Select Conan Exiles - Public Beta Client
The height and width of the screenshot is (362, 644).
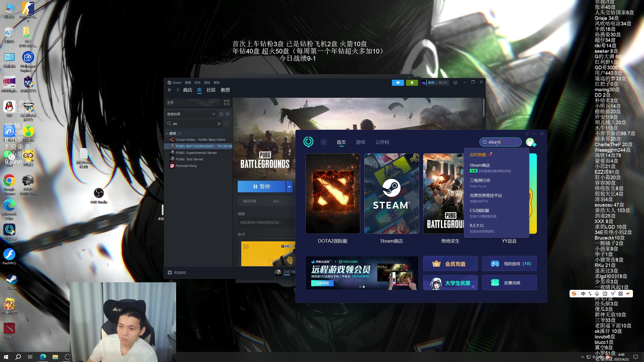200,140
